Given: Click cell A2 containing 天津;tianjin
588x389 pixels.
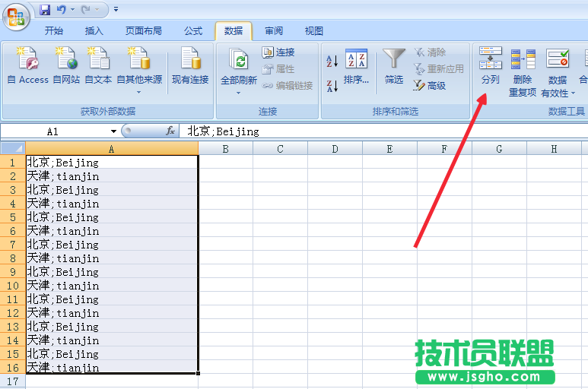Looking at the screenshot, I should click(112, 176).
